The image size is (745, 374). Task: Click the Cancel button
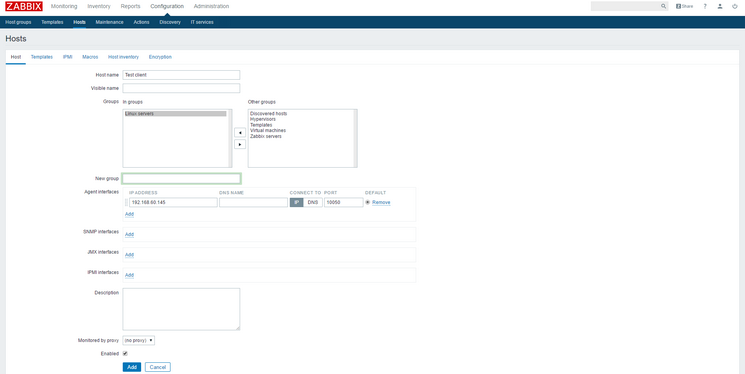(158, 367)
